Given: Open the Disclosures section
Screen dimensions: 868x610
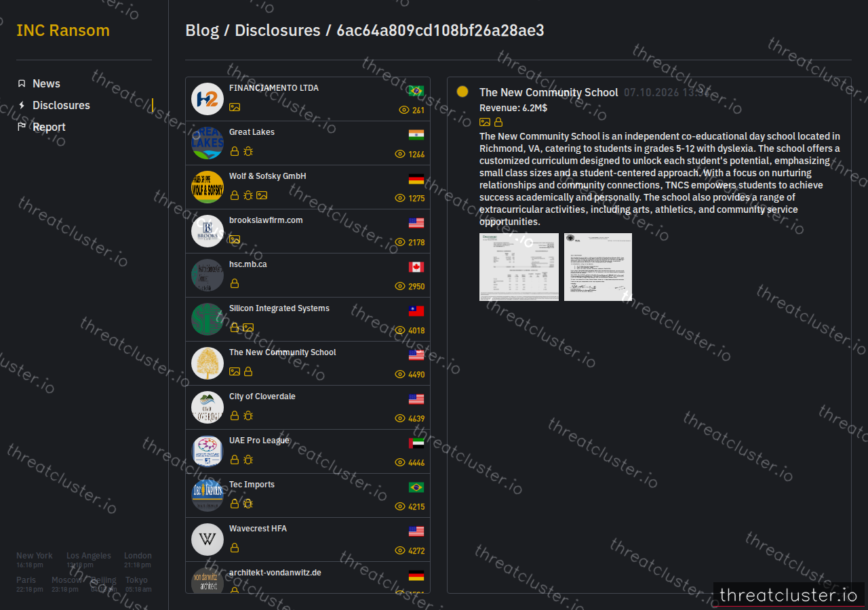Looking at the screenshot, I should click(61, 105).
